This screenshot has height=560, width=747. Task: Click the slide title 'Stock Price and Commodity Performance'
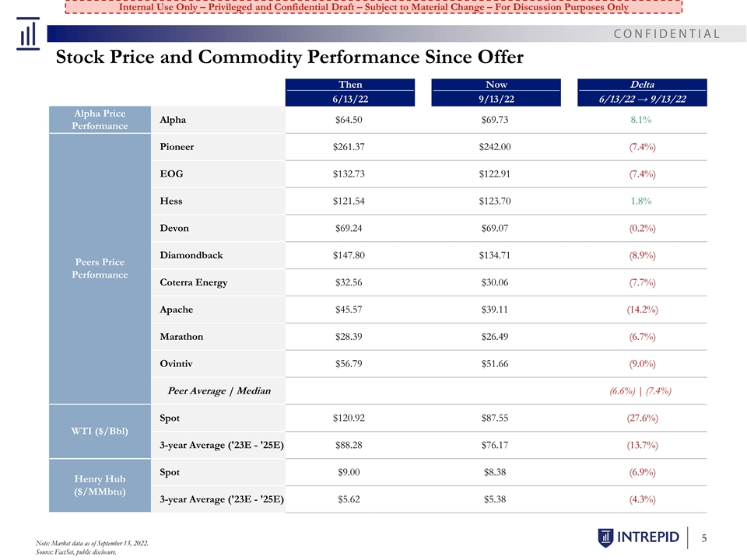pyautogui.click(x=289, y=58)
